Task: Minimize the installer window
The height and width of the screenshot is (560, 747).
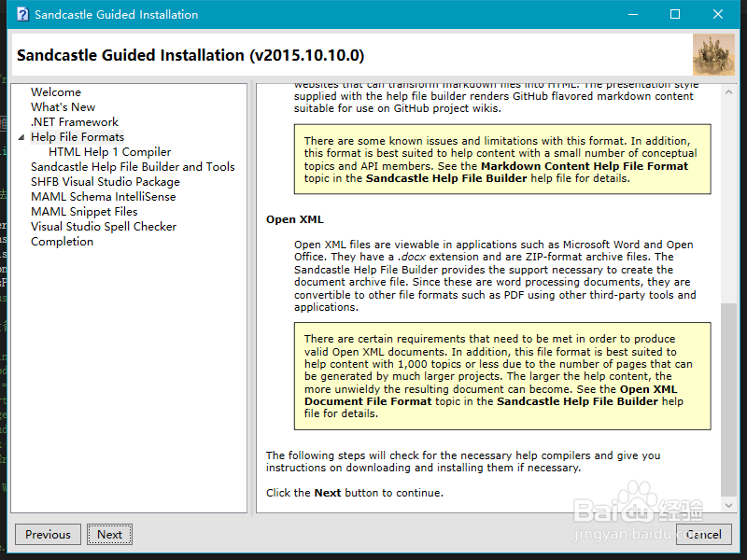Action: [x=633, y=14]
